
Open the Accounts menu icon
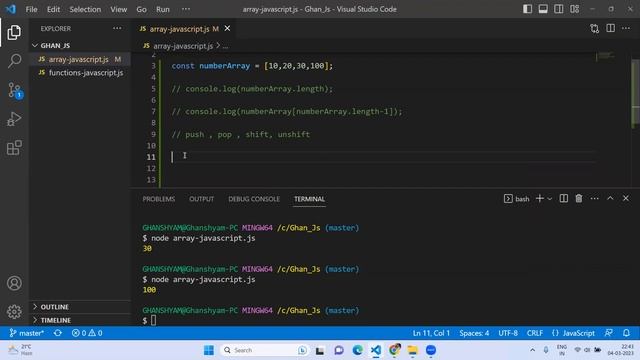click(x=14, y=283)
